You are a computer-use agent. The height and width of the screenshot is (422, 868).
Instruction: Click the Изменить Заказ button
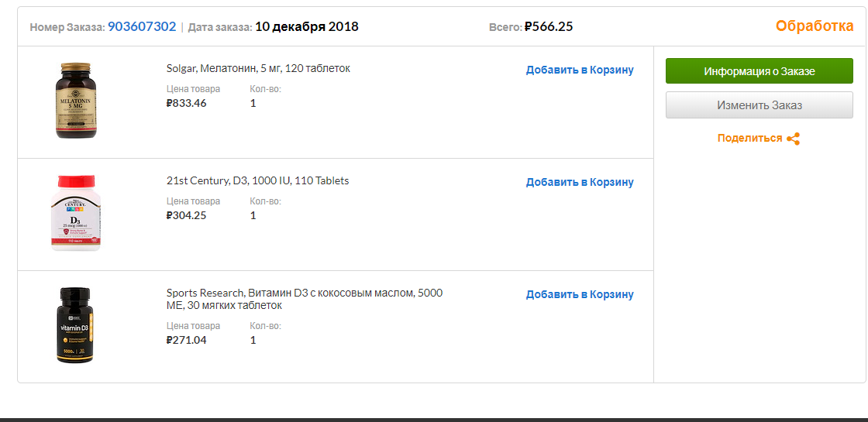[x=759, y=105]
